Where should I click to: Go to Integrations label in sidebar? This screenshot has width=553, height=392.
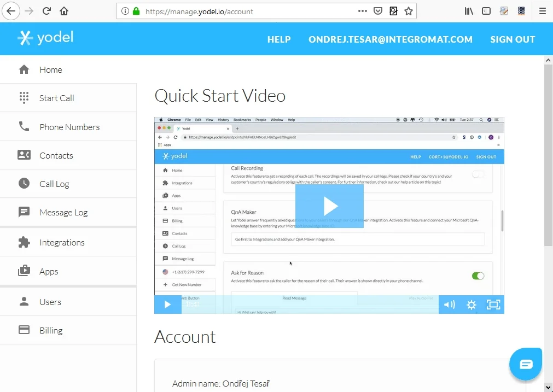point(62,243)
